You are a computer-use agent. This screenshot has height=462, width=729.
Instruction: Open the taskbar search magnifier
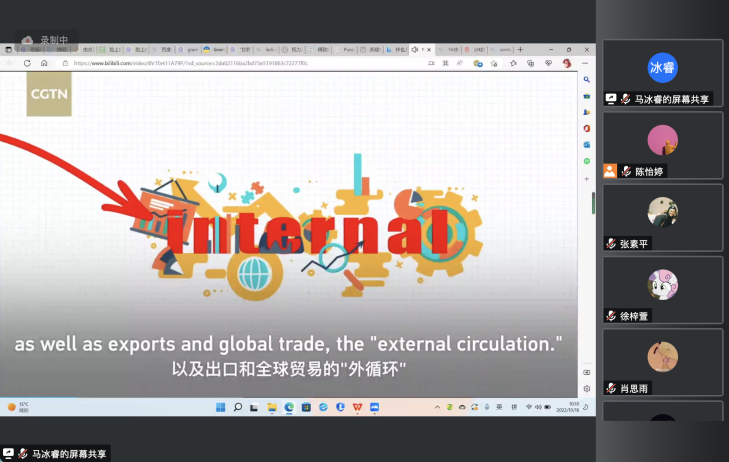click(x=238, y=408)
